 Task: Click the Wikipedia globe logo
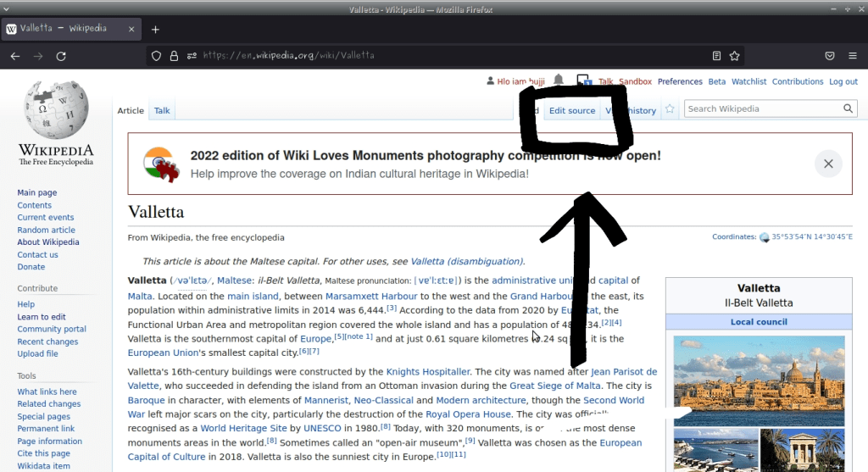(x=56, y=110)
